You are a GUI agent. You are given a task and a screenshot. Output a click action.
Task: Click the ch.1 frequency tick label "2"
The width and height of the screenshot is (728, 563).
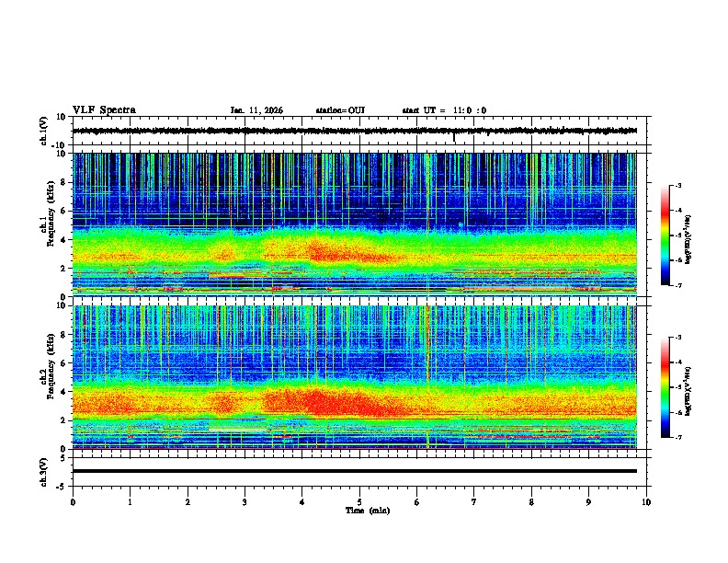pos(64,268)
